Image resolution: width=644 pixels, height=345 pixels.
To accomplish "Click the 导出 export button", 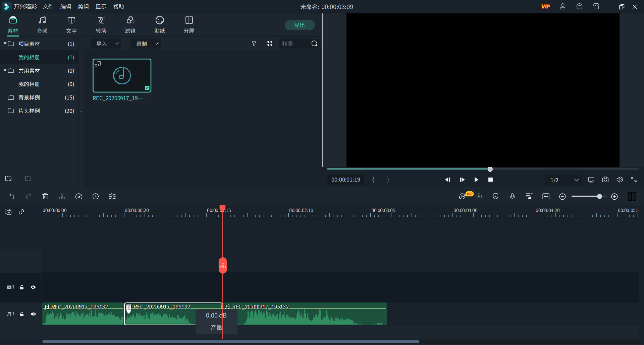I will click(299, 25).
